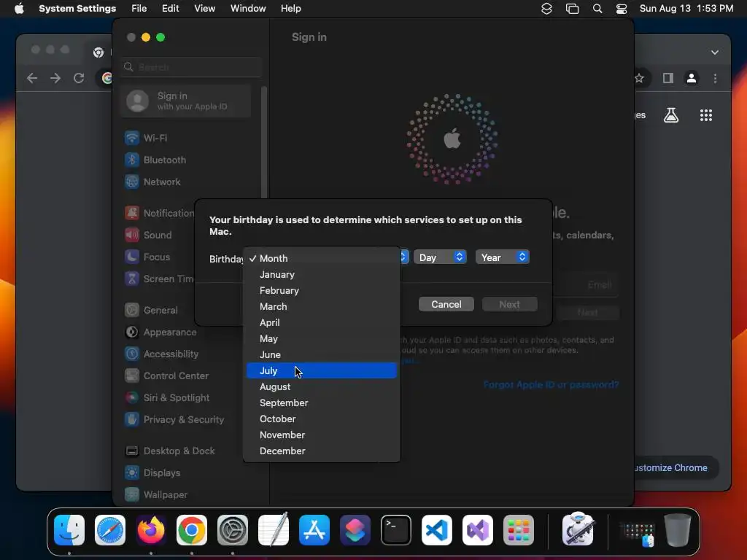
Task: Open Google apps grid in Chrome
Action: (x=706, y=115)
